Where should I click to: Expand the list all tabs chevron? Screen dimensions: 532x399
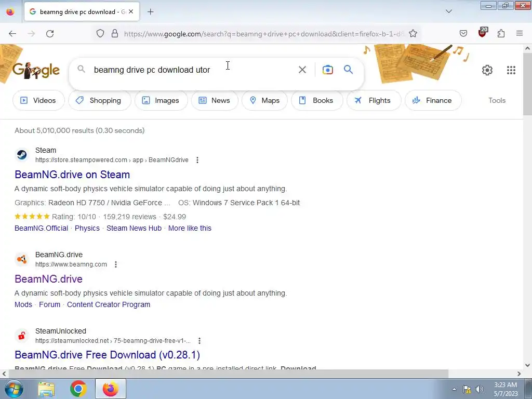(x=449, y=11)
